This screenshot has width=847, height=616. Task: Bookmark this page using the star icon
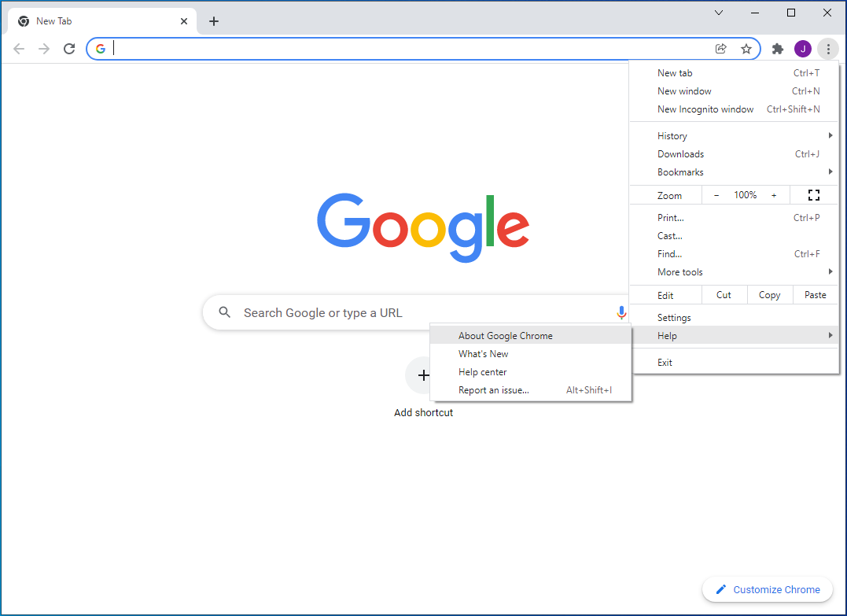coord(746,48)
